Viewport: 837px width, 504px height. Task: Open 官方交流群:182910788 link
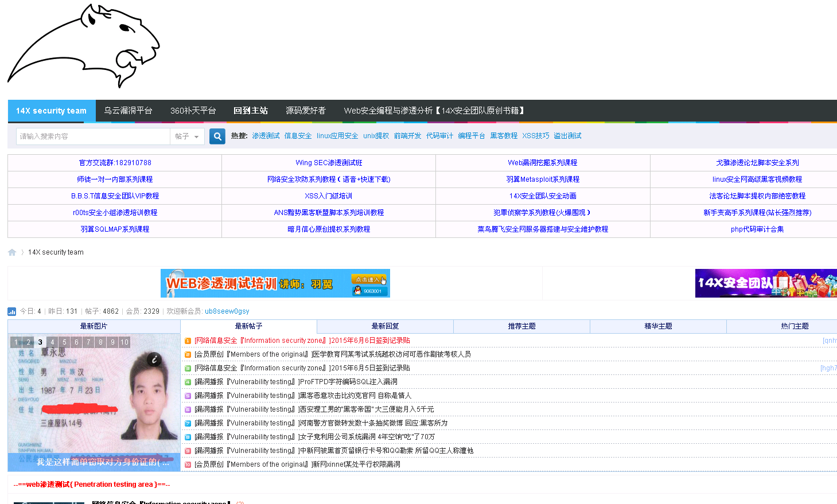coord(115,163)
